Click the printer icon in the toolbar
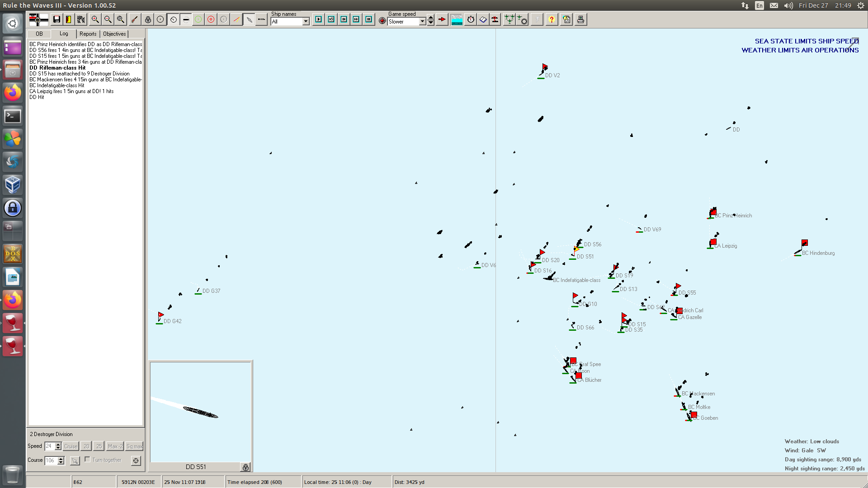Screen dimensions: 868x488 [580, 19]
